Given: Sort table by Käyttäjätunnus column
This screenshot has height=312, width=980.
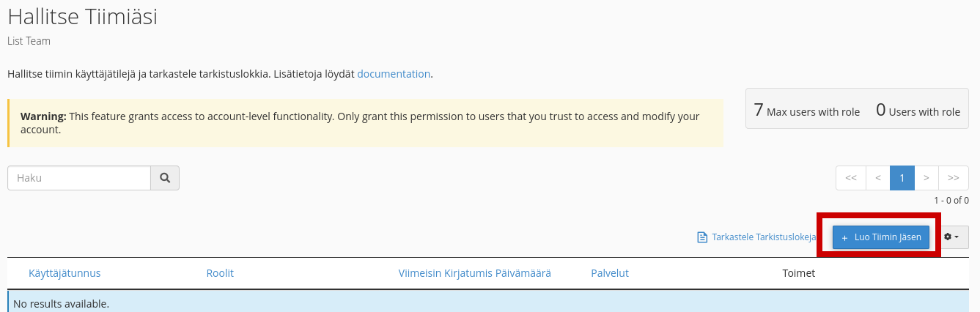Looking at the screenshot, I should [x=65, y=273].
